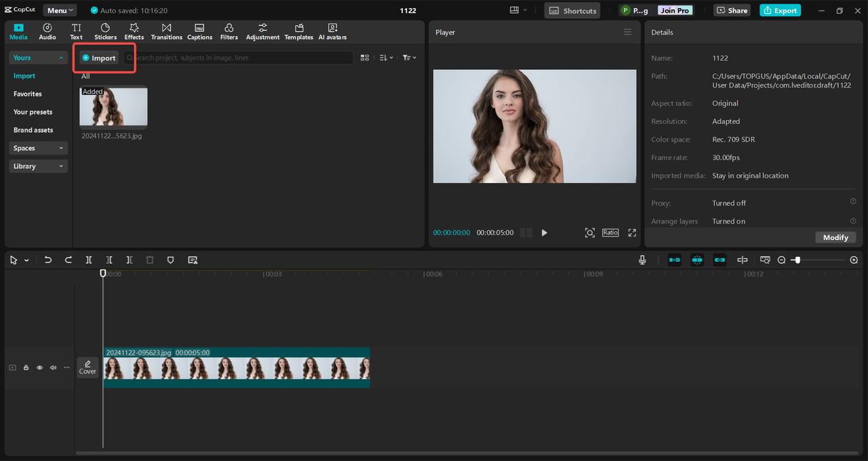Screen dimensions: 868x461
Task: Open the Menu dropdown
Action: (x=60, y=10)
